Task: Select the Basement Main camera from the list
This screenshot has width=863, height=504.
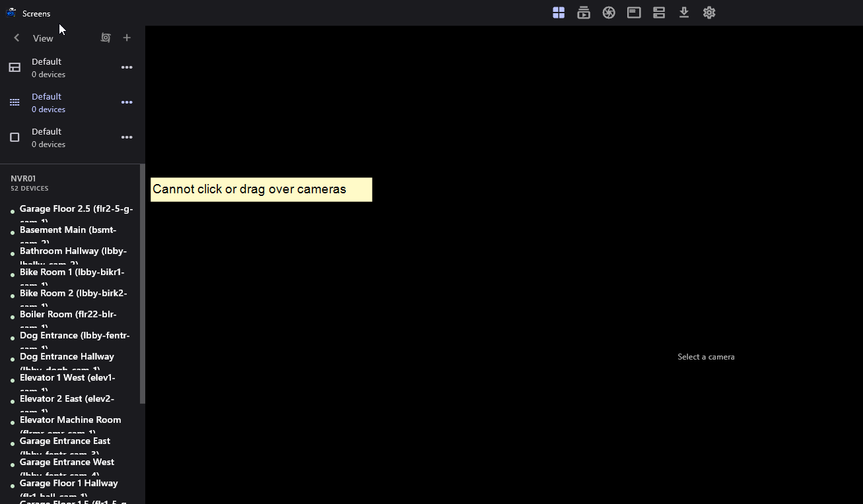Action: click(68, 230)
